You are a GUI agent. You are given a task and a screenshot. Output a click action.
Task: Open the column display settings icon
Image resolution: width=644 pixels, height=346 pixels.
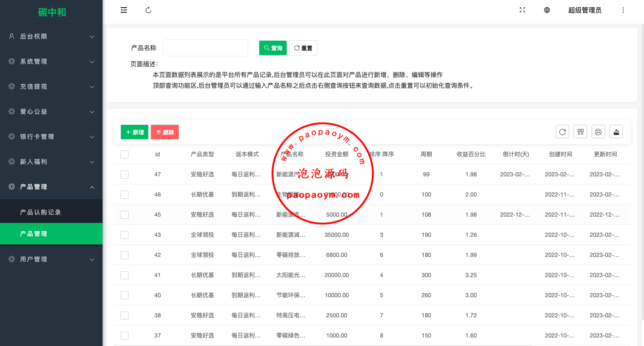pyautogui.click(x=580, y=132)
